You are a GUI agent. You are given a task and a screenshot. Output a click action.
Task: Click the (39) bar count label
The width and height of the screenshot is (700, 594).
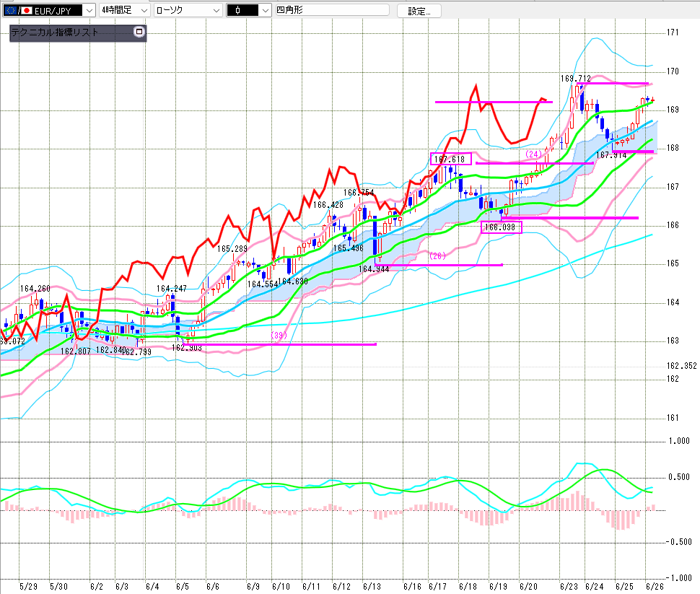click(279, 336)
